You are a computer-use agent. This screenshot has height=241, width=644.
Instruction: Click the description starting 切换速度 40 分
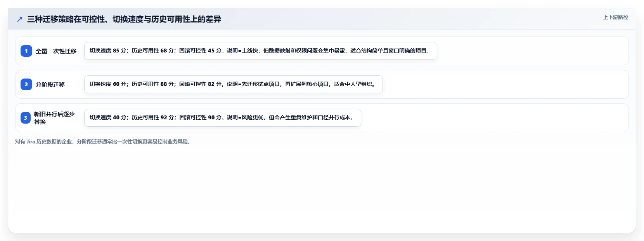pos(222,118)
